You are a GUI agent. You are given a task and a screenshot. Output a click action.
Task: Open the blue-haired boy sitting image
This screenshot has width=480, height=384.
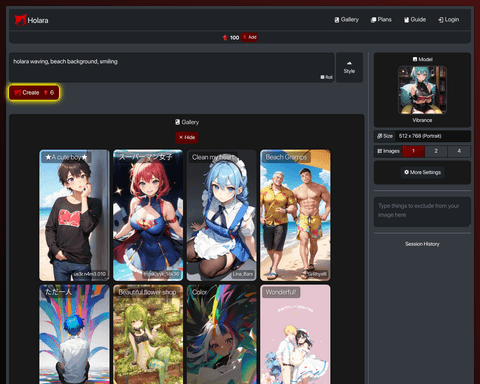pyautogui.click(x=74, y=334)
